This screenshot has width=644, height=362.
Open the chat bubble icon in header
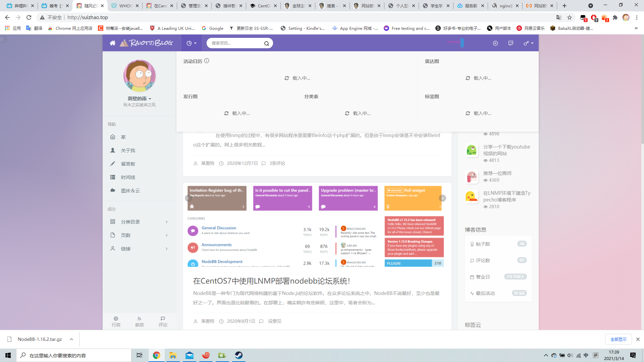pos(511,43)
